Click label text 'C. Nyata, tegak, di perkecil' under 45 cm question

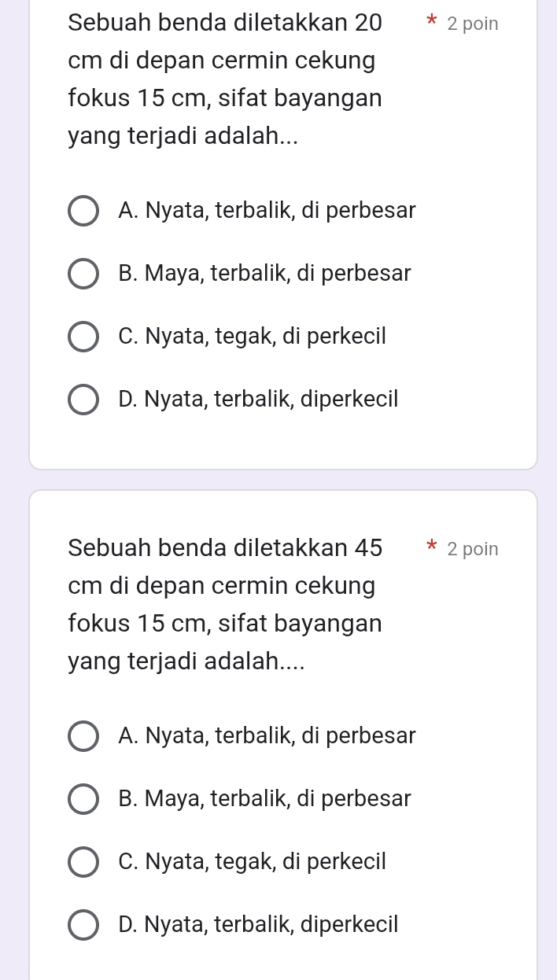tap(252, 862)
